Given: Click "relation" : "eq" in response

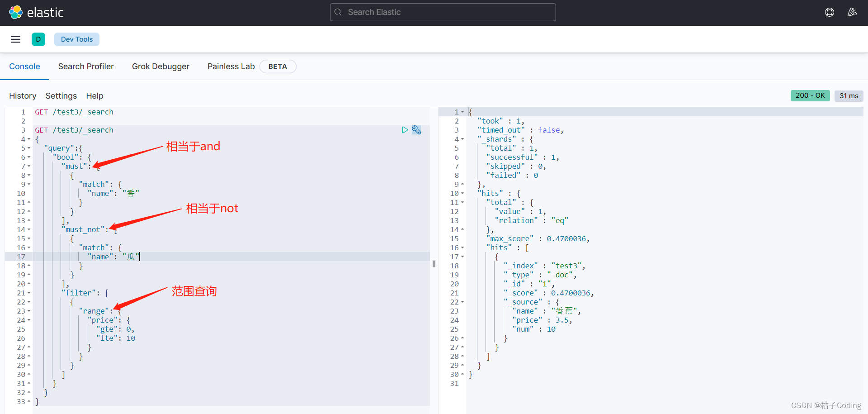Looking at the screenshot, I should [x=532, y=220].
